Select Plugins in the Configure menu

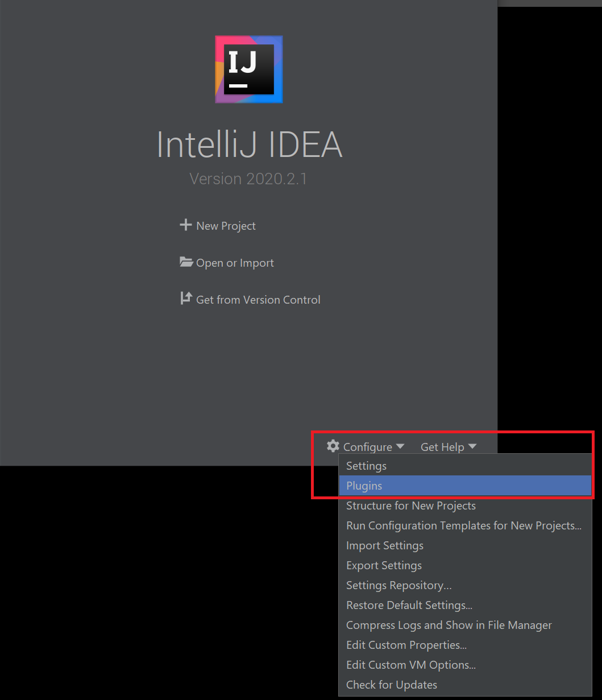[465, 486]
